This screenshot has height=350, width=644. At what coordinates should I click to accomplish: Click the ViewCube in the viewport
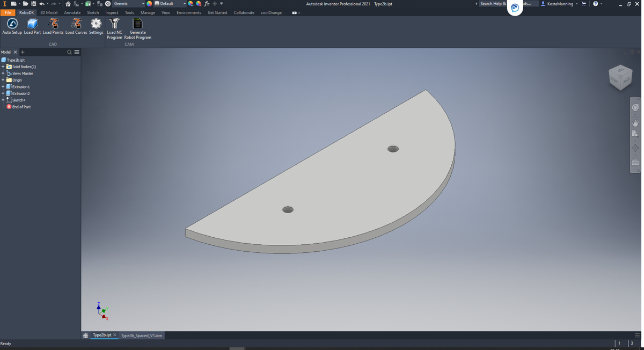(x=620, y=77)
